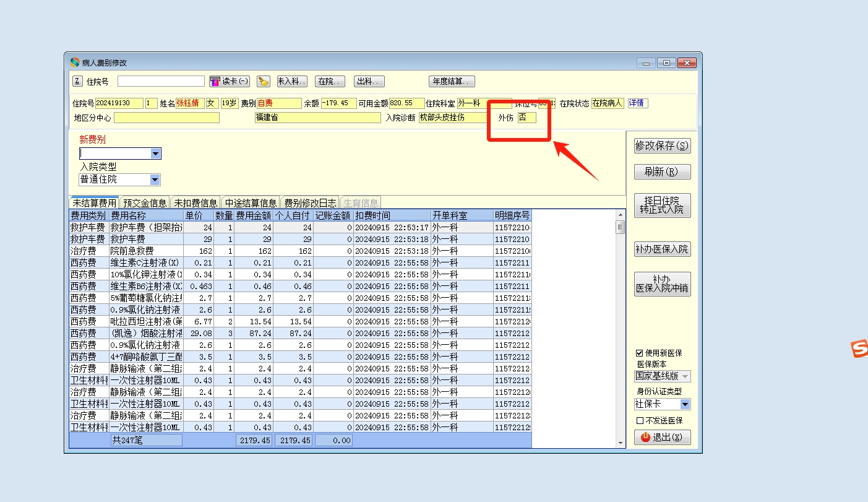Select the 中途结算信息 tab
Viewport: 868px width, 502px height.
coord(251,203)
